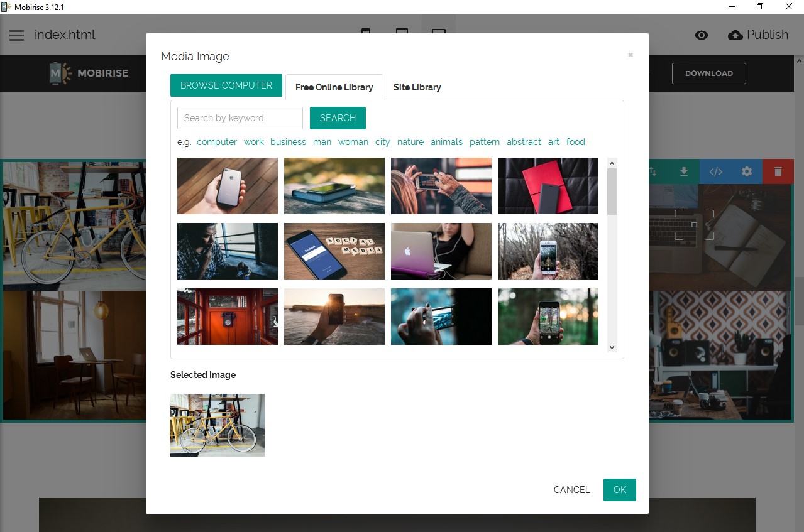Switch to the Site Library tab
Image resolution: width=804 pixels, height=532 pixels.
point(417,87)
